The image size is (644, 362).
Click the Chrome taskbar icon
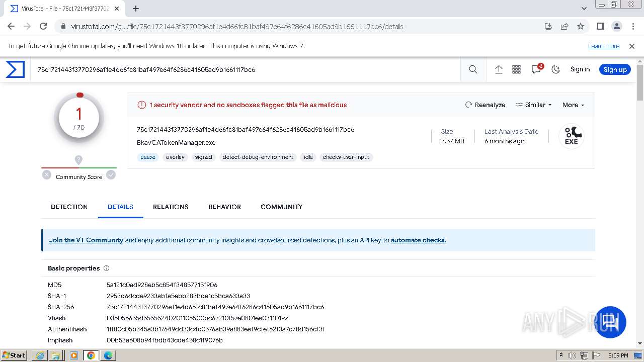coord(91,355)
